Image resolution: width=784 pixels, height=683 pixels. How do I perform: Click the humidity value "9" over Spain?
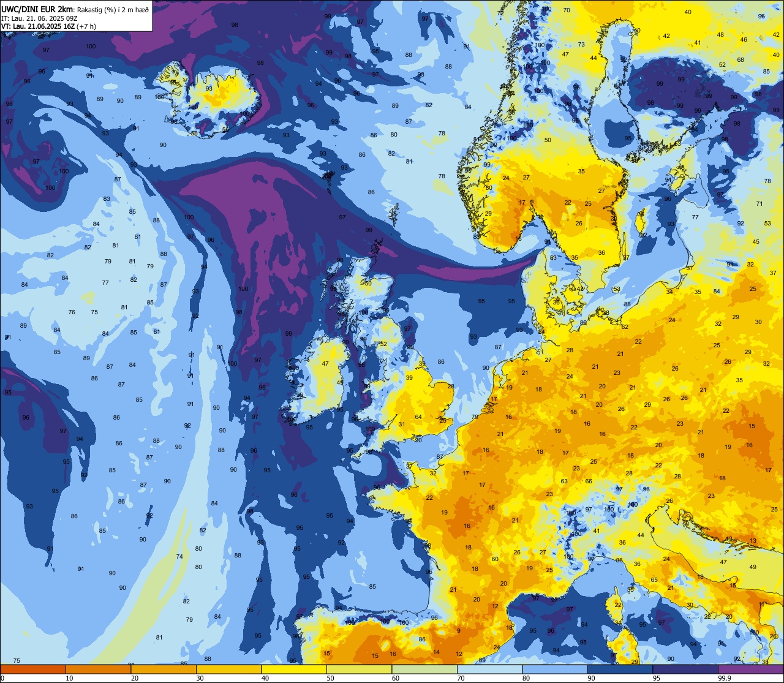458,630
